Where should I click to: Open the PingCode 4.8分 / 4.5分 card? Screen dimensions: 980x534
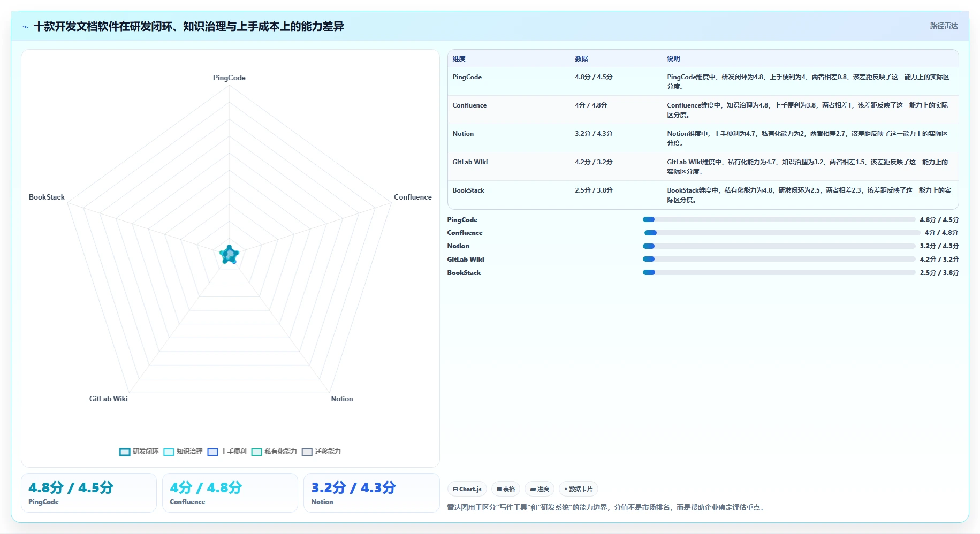tap(89, 493)
